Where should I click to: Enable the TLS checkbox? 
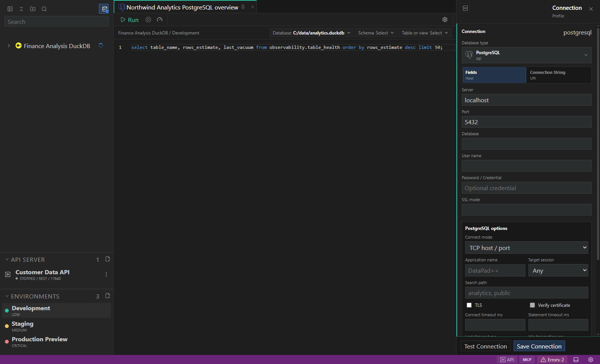coord(469,305)
